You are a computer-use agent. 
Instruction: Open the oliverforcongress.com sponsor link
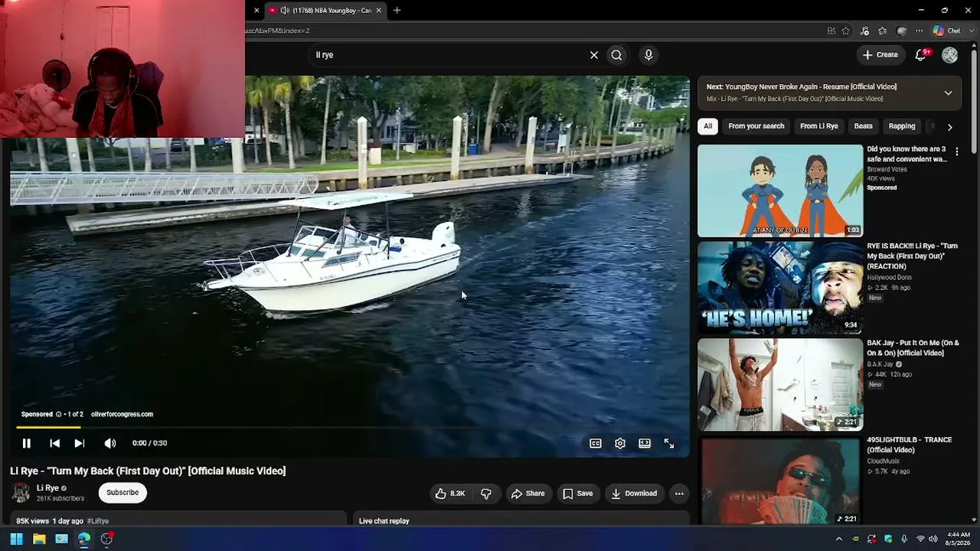[122, 414]
